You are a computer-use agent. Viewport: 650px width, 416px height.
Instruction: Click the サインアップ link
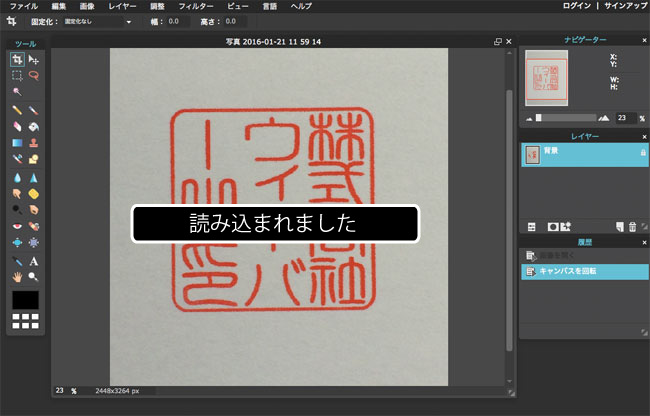pyautogui.click(x=627, y=6)
